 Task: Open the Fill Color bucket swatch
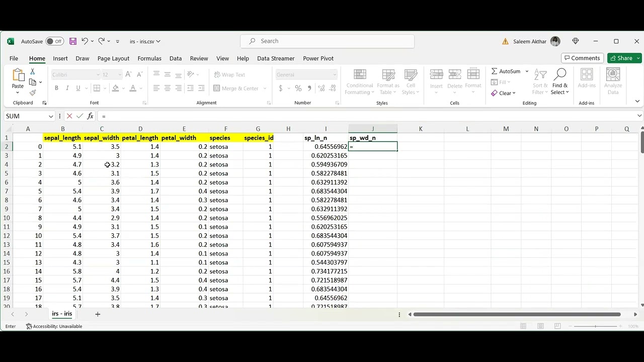coord(115,88)
